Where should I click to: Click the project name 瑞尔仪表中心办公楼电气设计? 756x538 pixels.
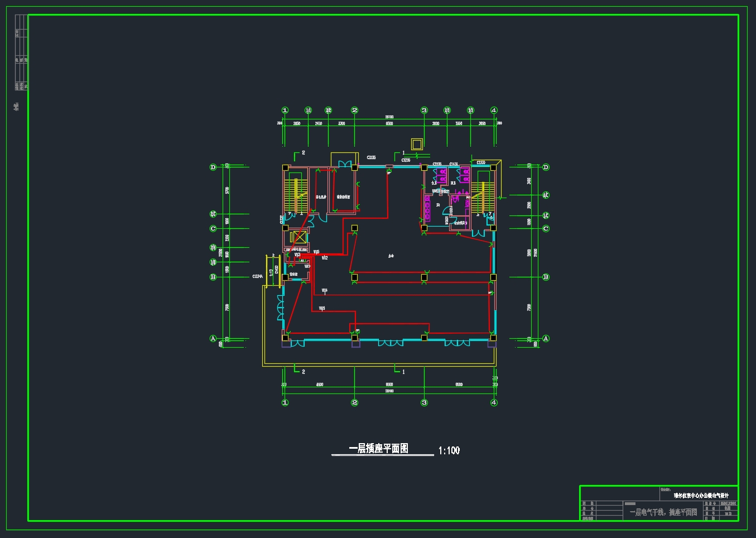[701, 495]
